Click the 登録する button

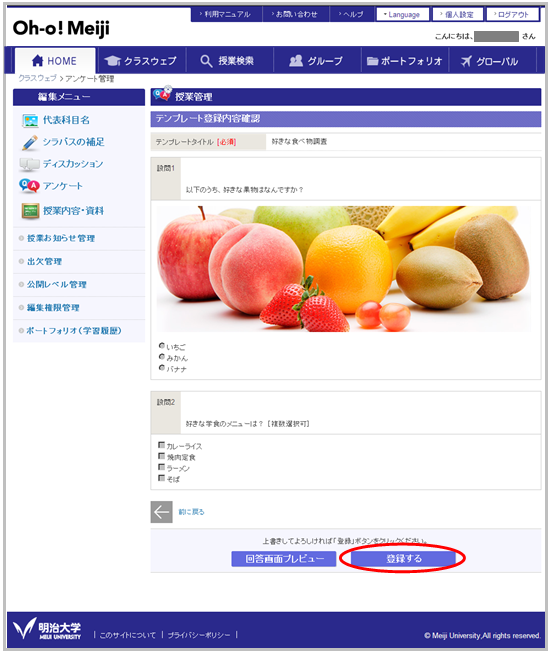click(404, 559)
